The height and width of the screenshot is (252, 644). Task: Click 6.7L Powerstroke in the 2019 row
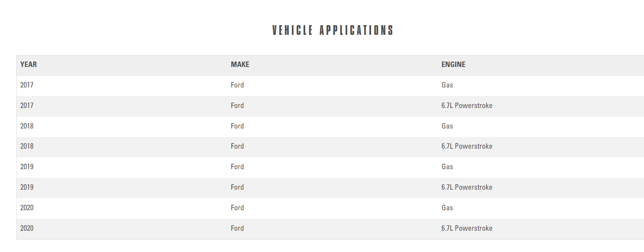point(467,187)
